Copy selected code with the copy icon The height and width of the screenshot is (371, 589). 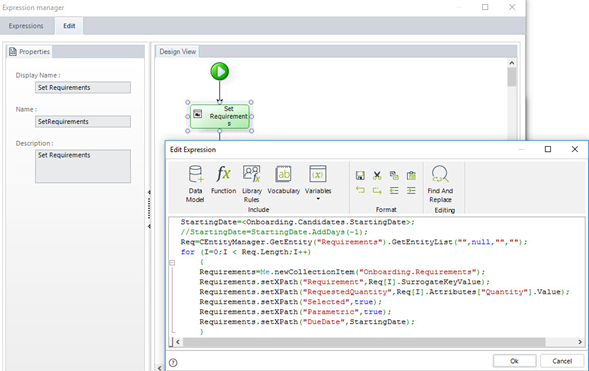tap(394, 175)
